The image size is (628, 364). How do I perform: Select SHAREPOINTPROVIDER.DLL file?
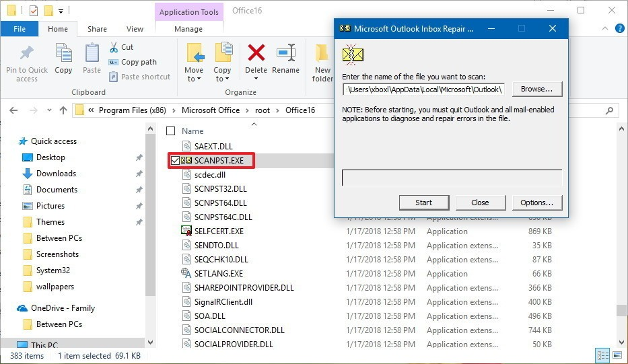click(x=244, y=288)
